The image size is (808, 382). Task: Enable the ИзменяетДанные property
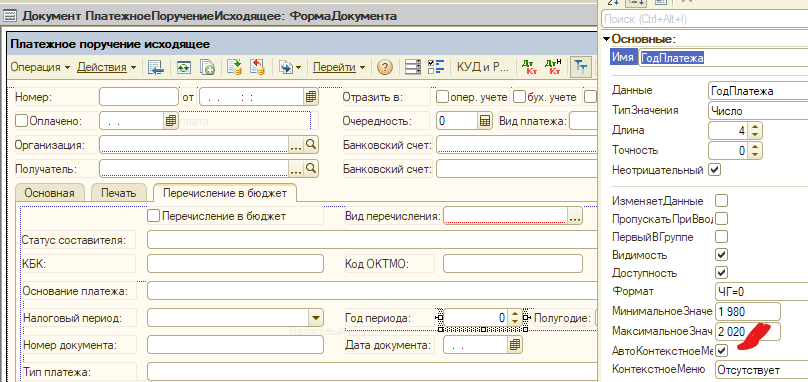point(722,201)
